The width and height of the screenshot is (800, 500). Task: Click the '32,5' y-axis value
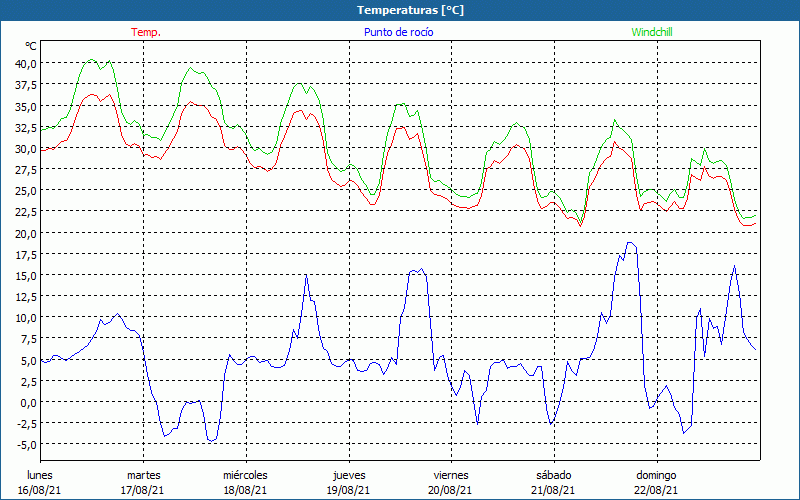click(x=27, y=128)
